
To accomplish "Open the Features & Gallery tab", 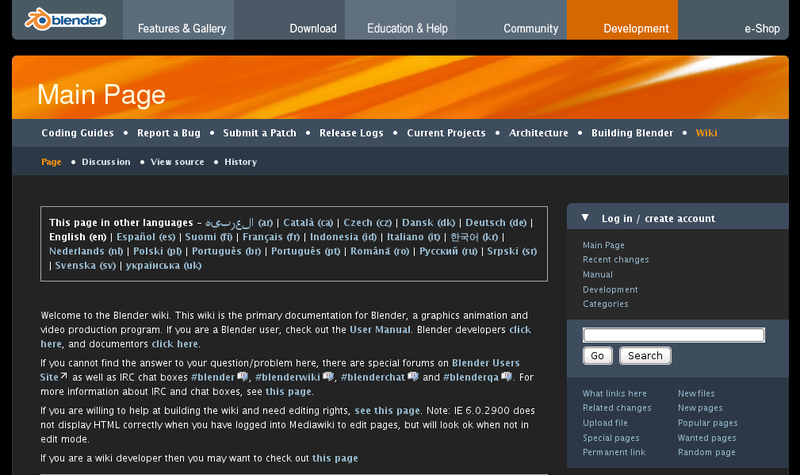I will [x=181, y=28].
